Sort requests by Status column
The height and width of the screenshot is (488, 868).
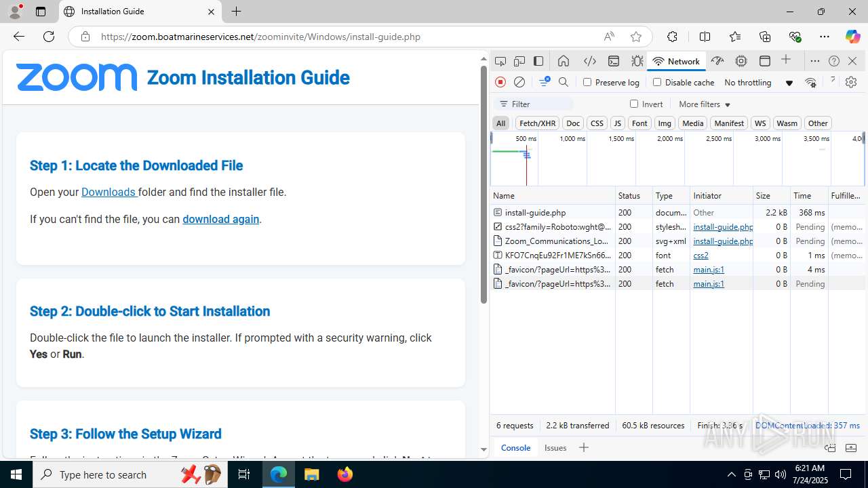tap(634, 195)
